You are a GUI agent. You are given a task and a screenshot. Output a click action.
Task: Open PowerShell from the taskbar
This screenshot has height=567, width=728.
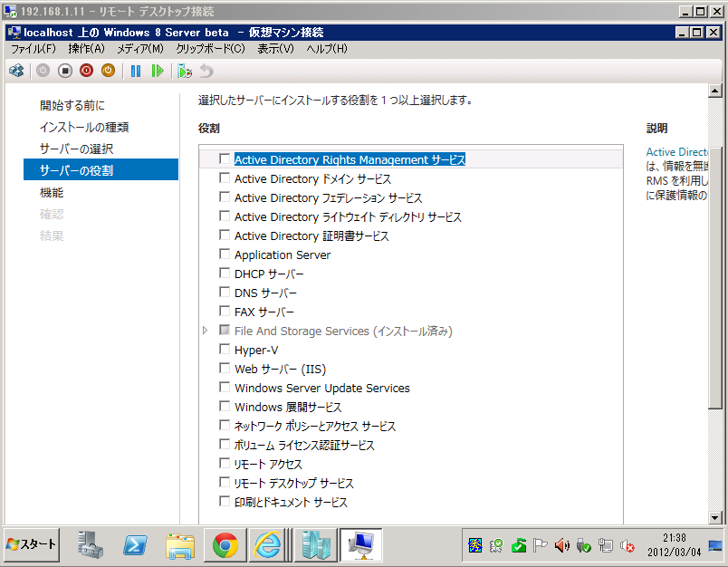click(x=136, y=545)
